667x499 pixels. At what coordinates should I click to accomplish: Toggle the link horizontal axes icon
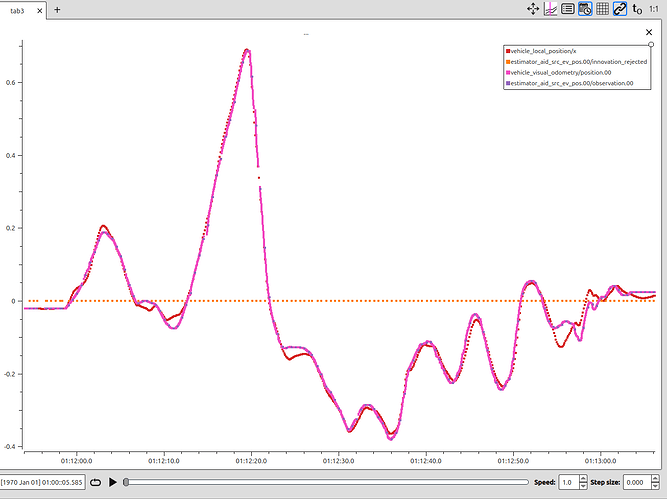(619, 9)
